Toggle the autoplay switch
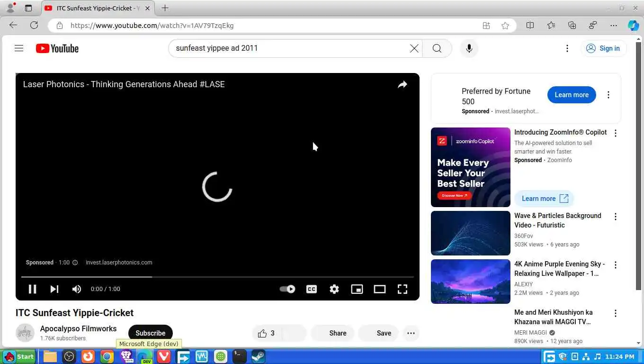Viewport: 644px width, 364px height. click(287, 289)
